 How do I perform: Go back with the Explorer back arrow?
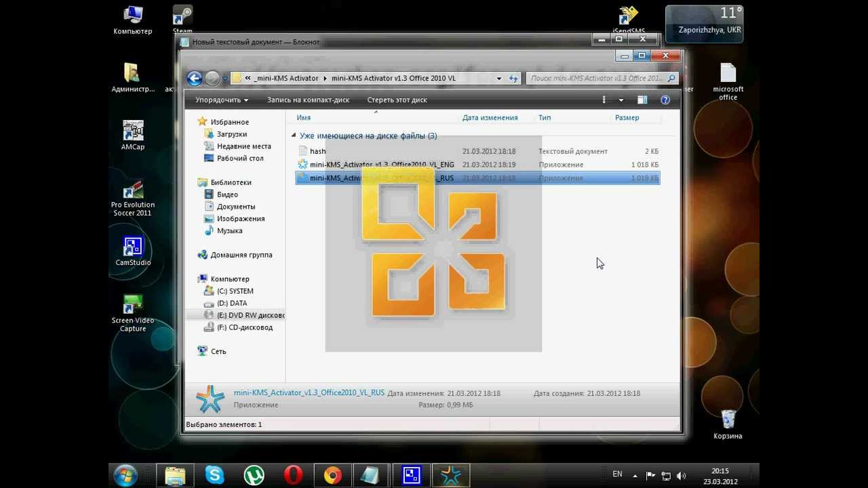(195, 79)
